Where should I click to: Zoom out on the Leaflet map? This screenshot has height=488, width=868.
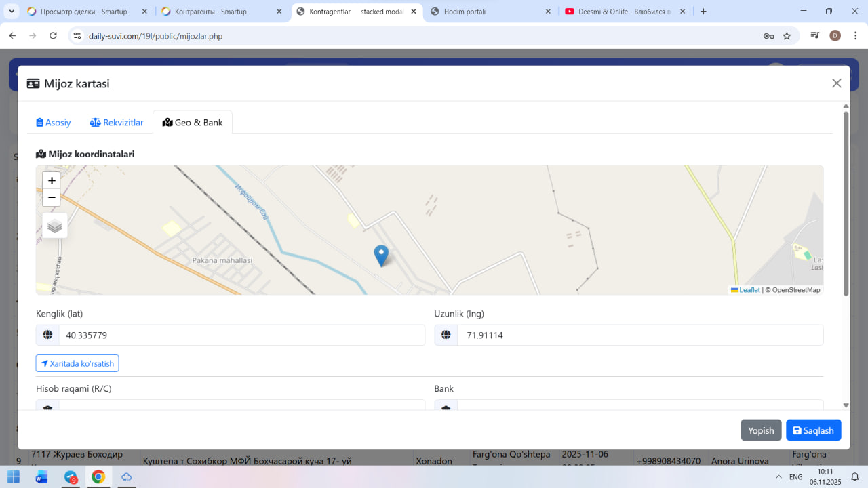pyautogui.click(x=52, y=197)
